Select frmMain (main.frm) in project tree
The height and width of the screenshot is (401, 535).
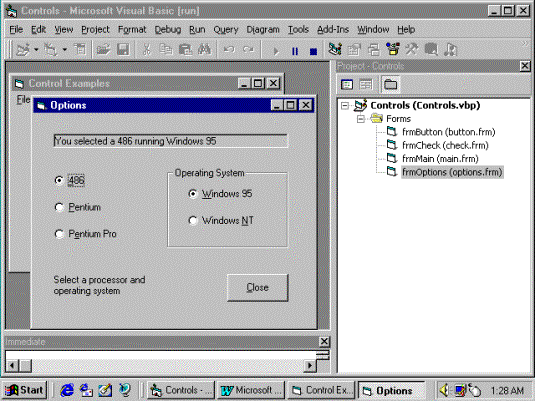(440, 159)
